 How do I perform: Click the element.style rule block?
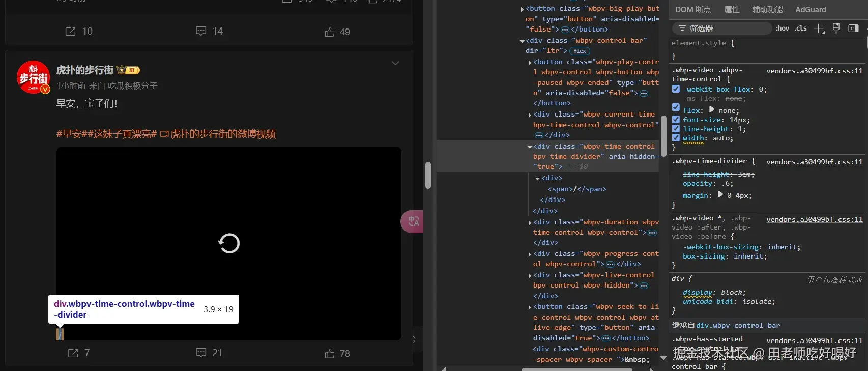[x=768, y=49]
